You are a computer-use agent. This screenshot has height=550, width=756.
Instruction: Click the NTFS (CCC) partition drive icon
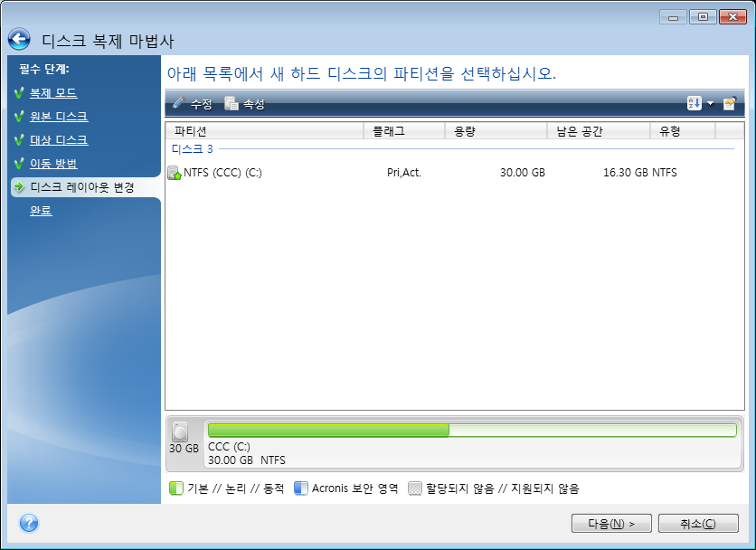coord(175,173)
